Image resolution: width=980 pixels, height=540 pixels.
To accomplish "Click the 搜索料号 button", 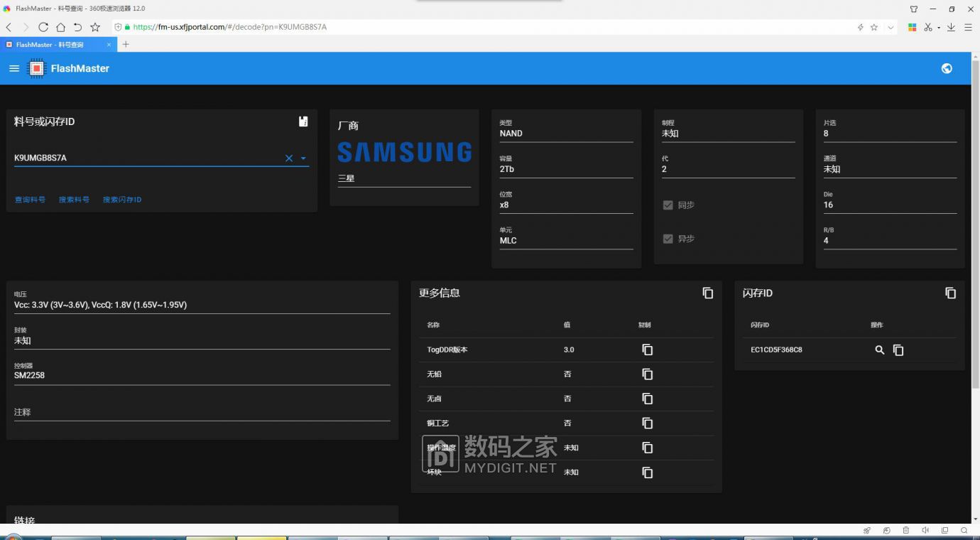I will [74, 200].
